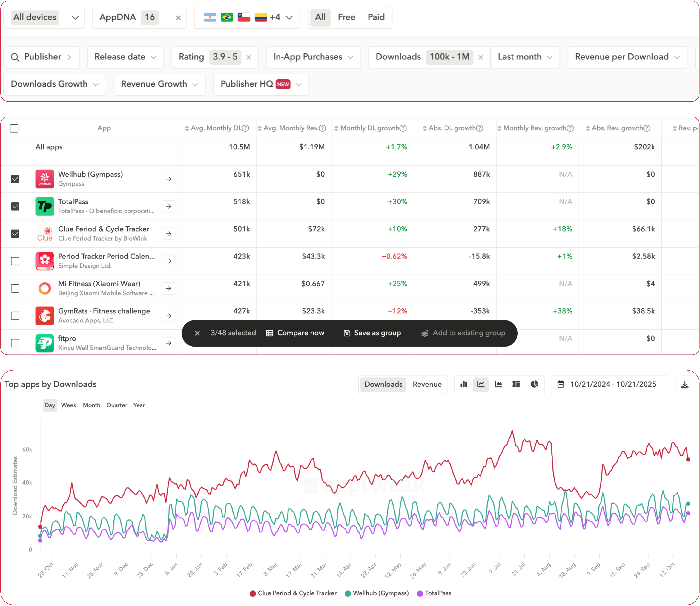Select the table grid view icon

[x=516, y=385]
